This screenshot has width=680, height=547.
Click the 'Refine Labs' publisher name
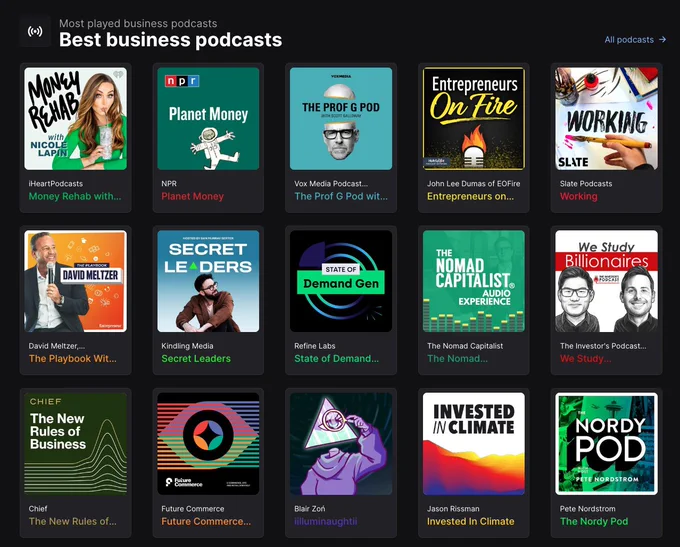tap(315, 346)
